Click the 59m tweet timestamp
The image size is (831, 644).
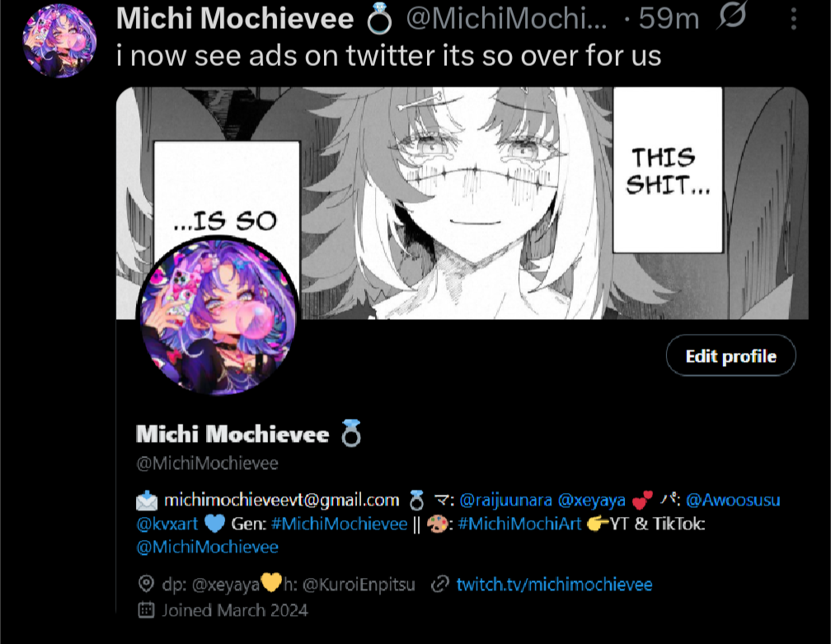click(x=669, y=18)
